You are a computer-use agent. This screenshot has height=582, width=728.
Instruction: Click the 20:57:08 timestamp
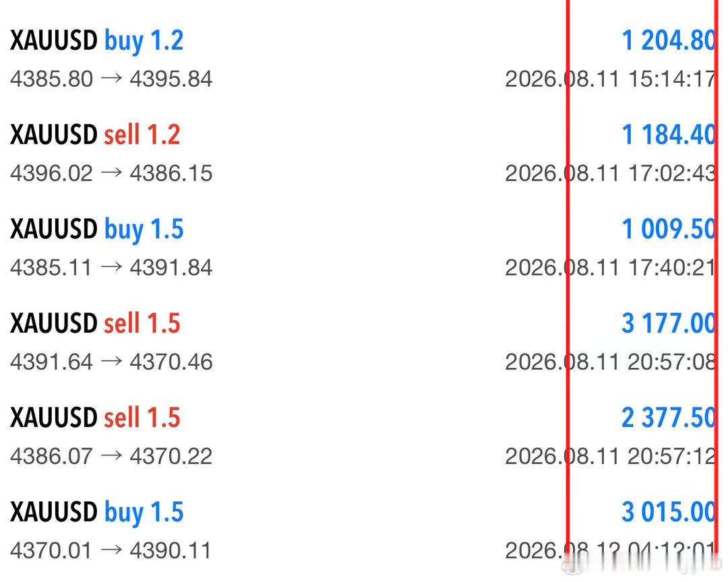(x=672, y=362)
